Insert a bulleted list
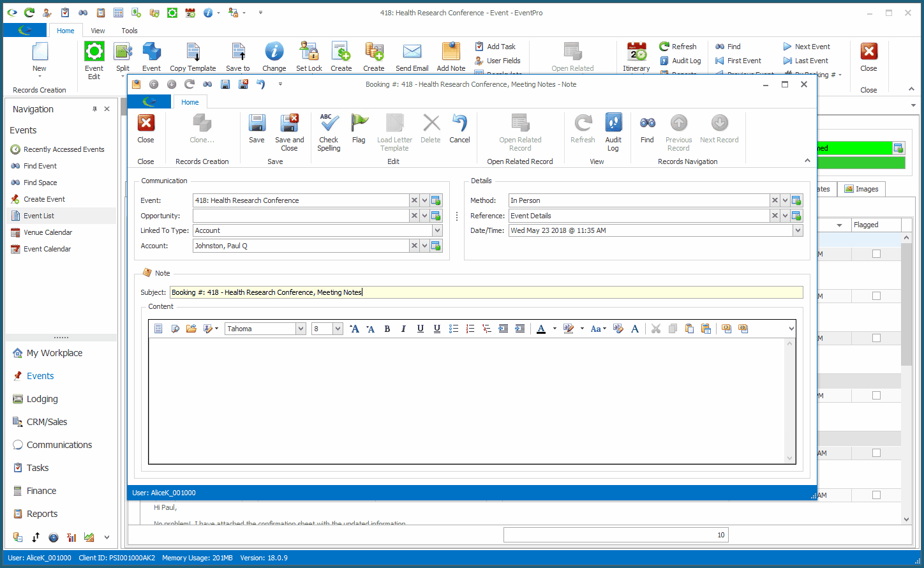The width and height of the screenshot is (924, 568). click(454, 329)
